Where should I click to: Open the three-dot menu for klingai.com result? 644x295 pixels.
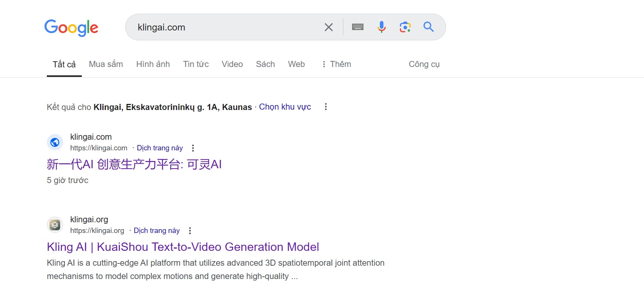(x=193, y=148)
